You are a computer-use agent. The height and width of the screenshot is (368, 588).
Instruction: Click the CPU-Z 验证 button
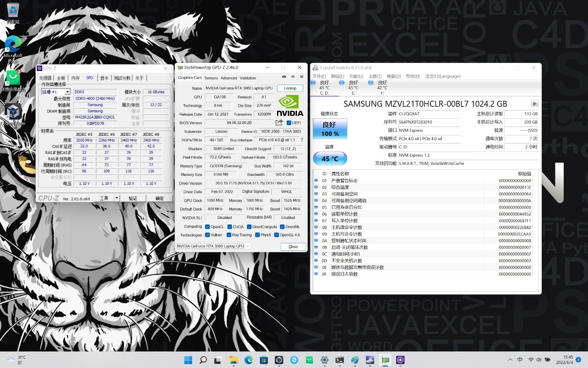point(133,198)
